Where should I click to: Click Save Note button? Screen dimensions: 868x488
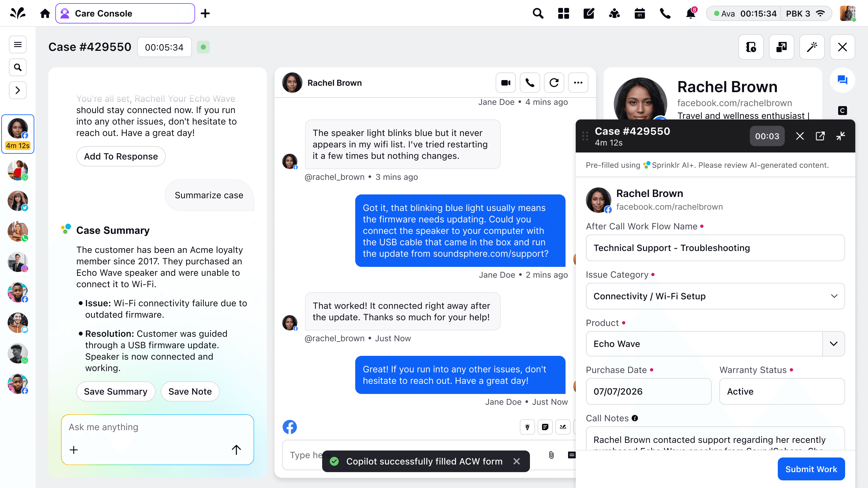[x=190, y=391]
